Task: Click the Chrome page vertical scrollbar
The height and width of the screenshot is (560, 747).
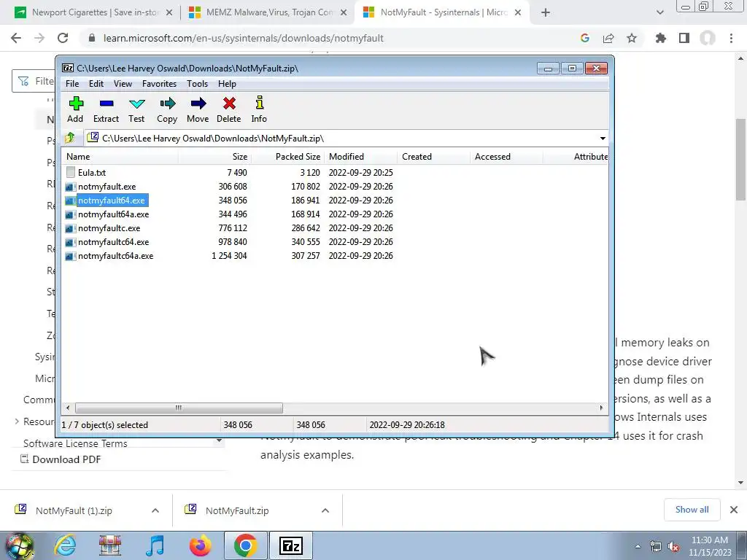Action: point(741,160)
